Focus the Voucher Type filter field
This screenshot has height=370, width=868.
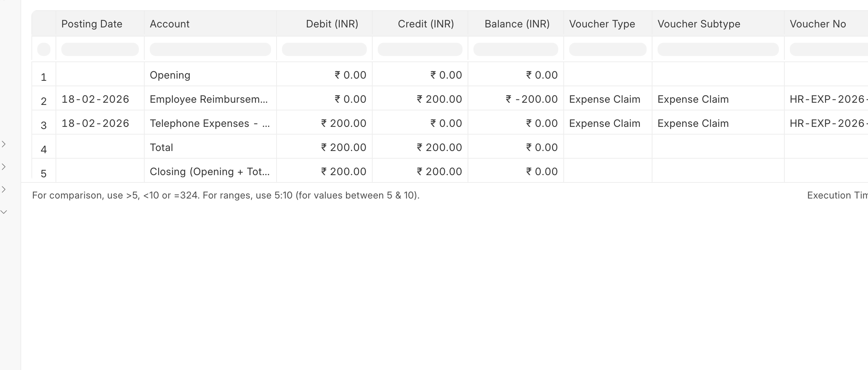tap(608, 49)
